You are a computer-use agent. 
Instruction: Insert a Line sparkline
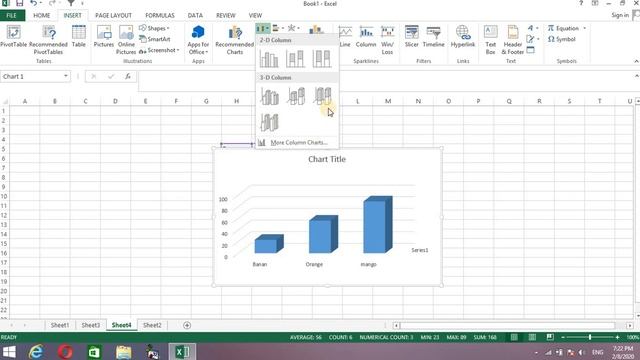345,37
